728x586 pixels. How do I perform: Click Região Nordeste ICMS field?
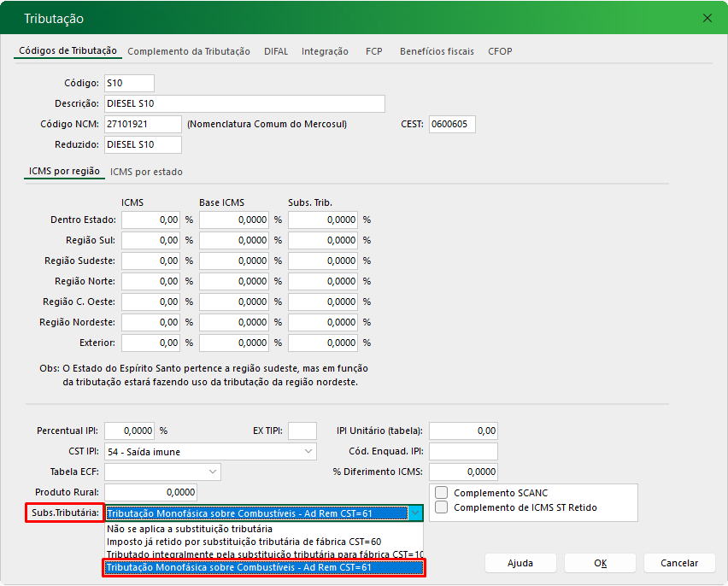point(151,322)
